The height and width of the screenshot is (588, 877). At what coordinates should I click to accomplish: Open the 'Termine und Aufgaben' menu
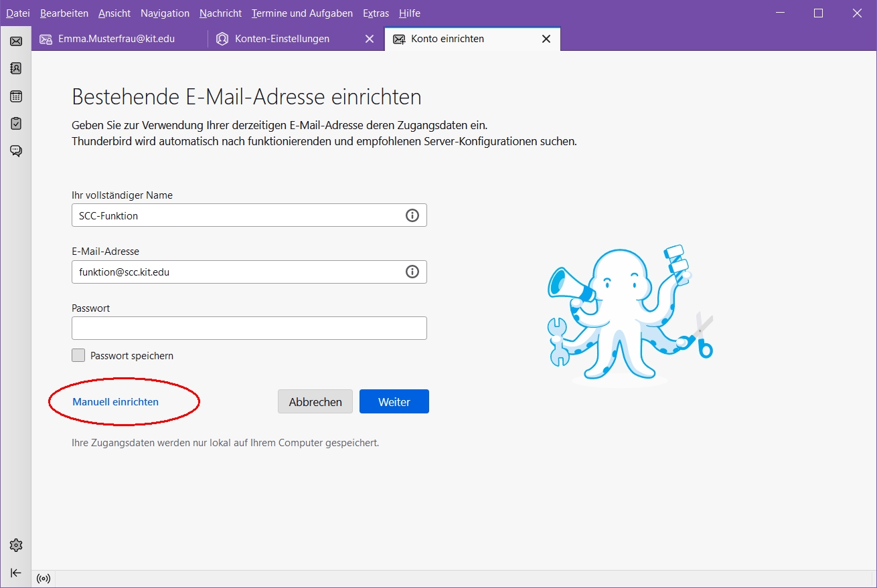click(x=302, y=13)
